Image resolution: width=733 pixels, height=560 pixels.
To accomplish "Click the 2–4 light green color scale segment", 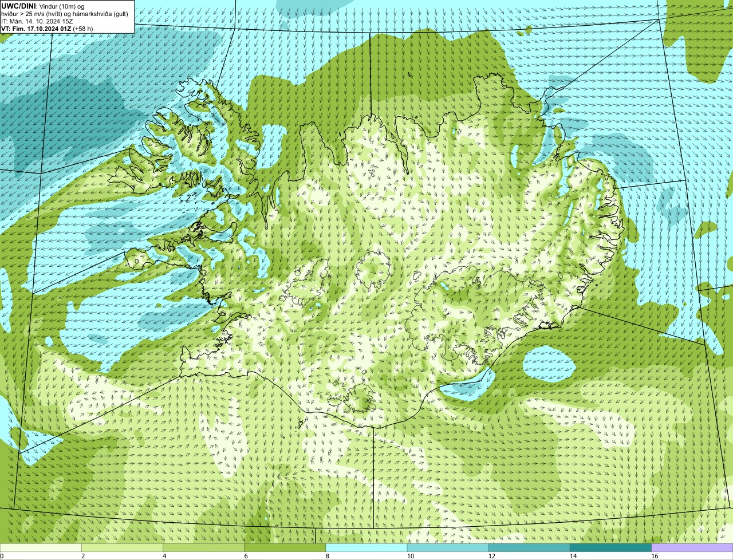I will point(123,547).
